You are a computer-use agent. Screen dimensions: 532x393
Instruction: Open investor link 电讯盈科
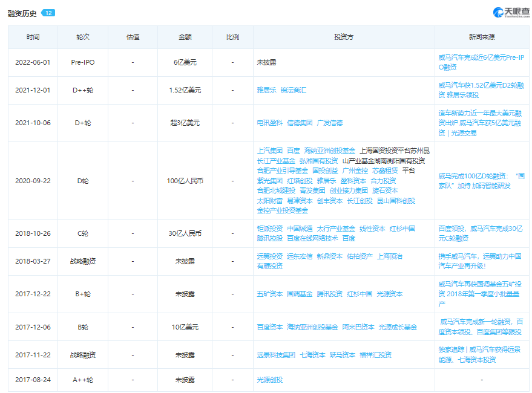coord(269,123)
